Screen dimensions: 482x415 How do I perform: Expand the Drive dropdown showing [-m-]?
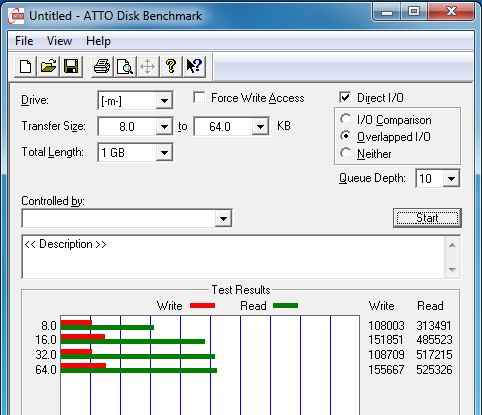pos(164,100)
